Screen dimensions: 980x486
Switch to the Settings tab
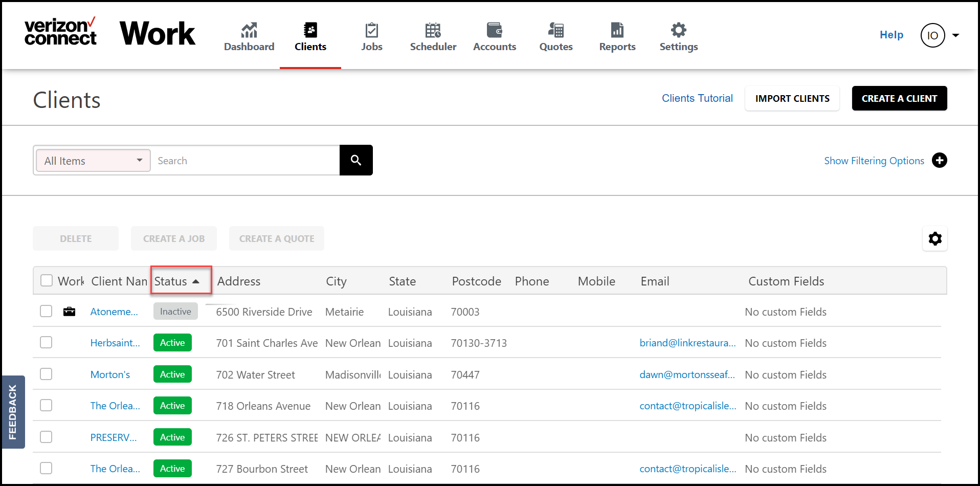coord(679,37)
